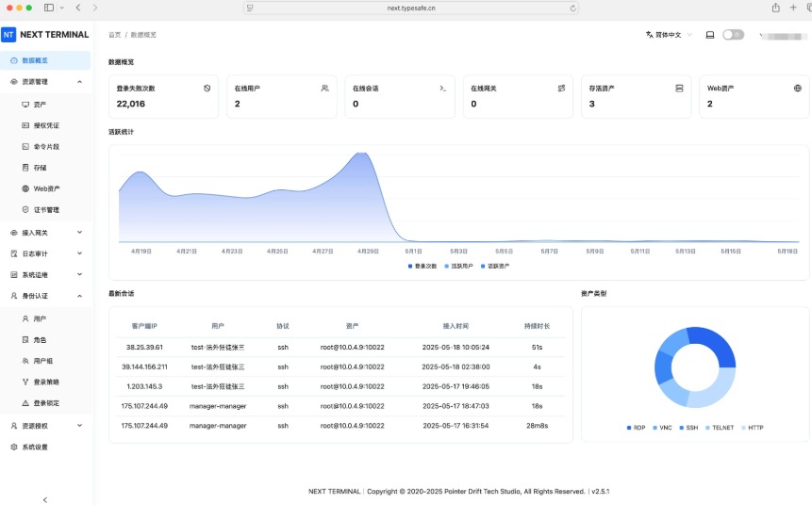Click the 系统设置 gear icon
The height and width of the screenshot is (505, 812).
pos(14,447)
